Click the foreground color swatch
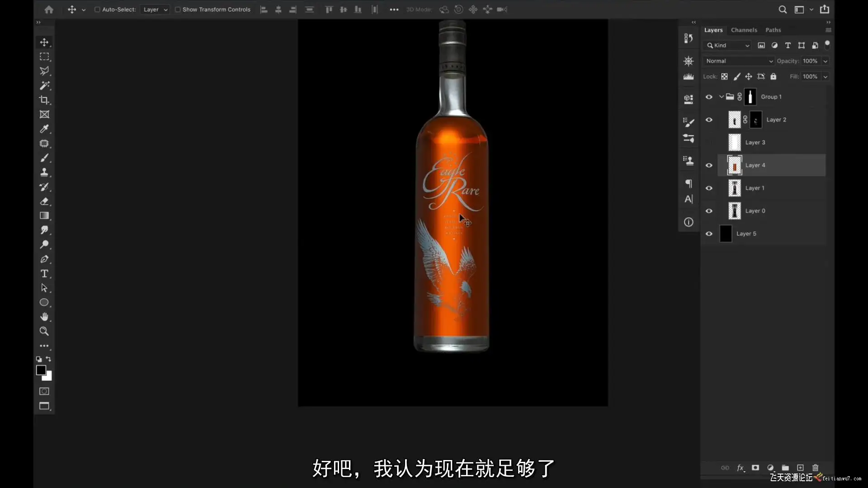This screenshot has height=488, width=868. click(41, 370)
